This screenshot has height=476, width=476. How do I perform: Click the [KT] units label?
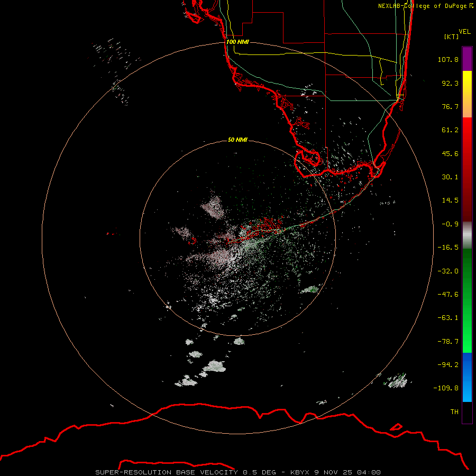(451, 36)
